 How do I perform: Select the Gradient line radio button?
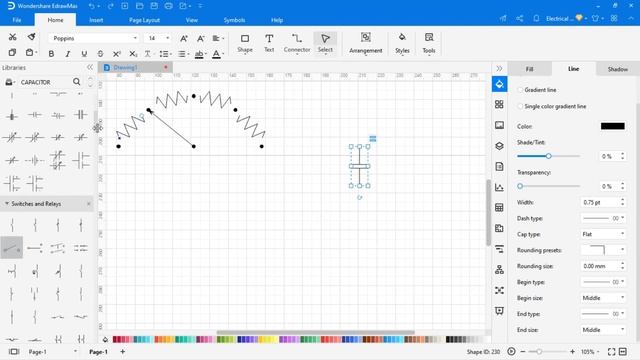click(x=520, y=90)
